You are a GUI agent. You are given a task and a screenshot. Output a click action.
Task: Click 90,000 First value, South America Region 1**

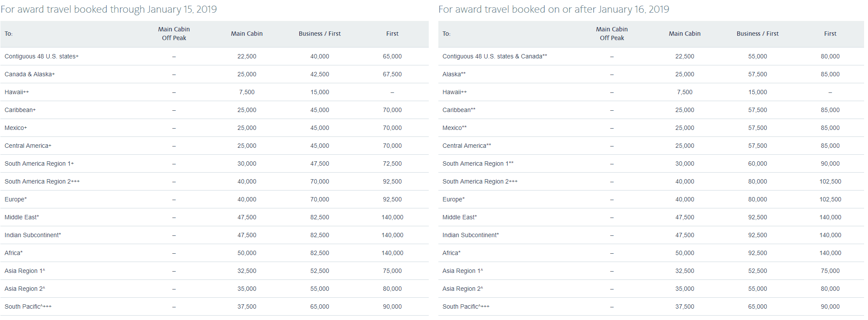coord(830,163)
